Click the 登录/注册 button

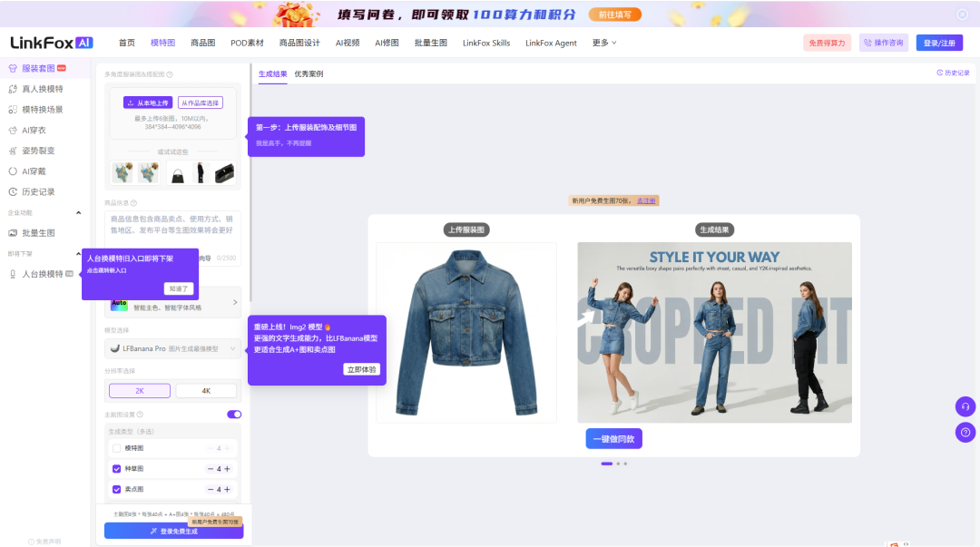[x=939, y=43]
